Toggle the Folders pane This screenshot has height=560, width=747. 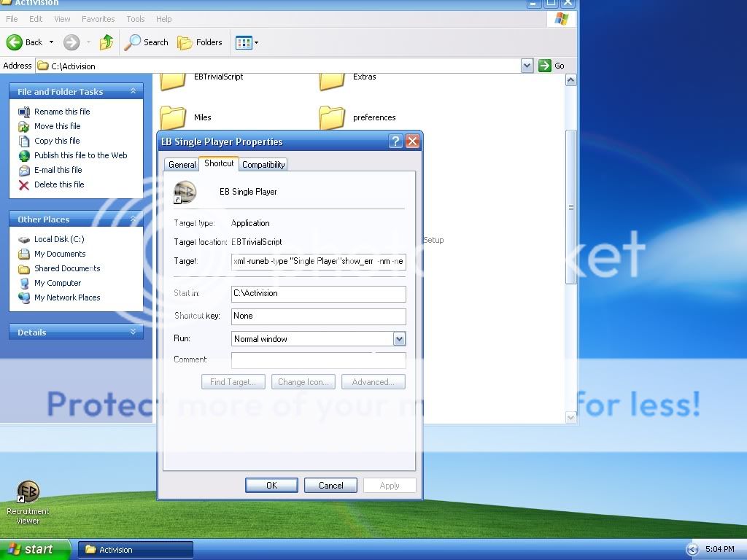pyautogui.click(x=200, y=42)
